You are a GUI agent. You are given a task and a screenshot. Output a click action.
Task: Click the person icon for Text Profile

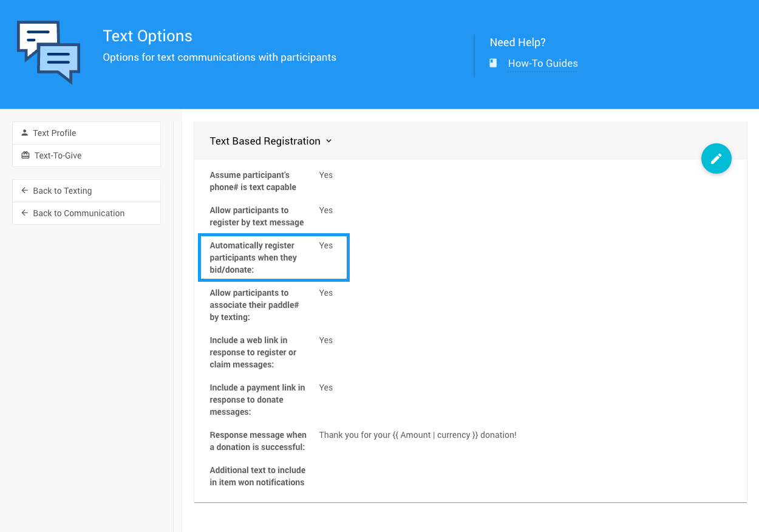(x=24, y=132)
